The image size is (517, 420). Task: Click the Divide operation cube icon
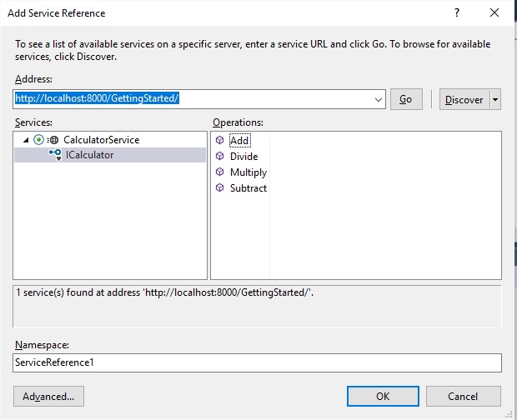[220, 157]
